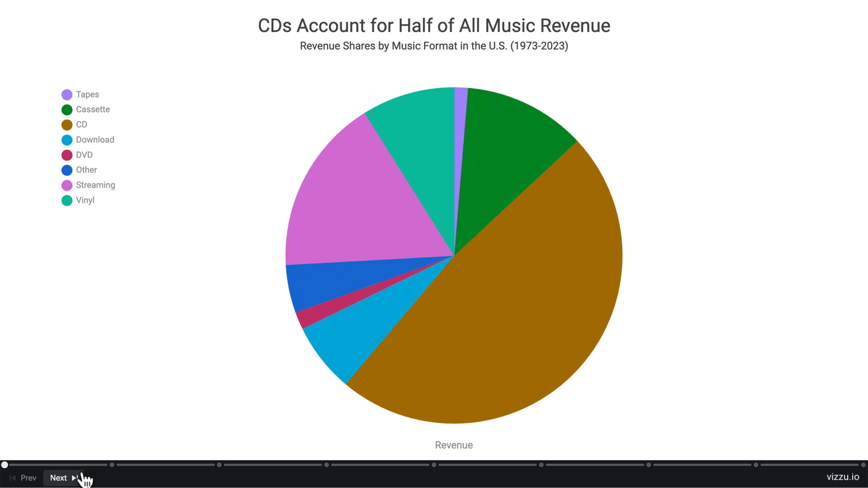Screen dimensions: 868x488
Task: Jump to first timeline step marker
Action: point(5,465)
